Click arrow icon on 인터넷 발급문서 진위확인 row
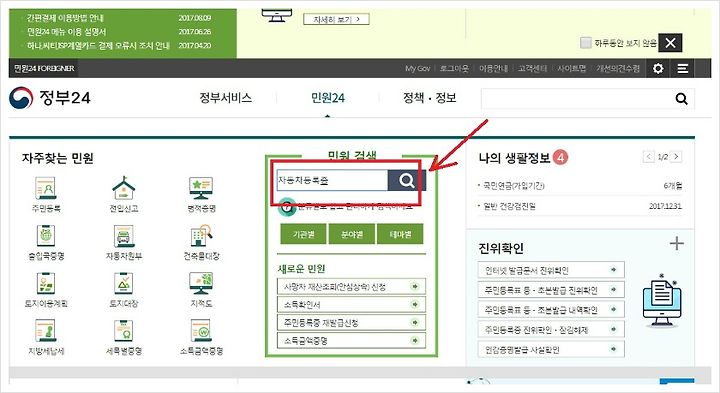The width and height of the screenshot is (720, 393). pyautogui.click(x=613, y=270)
